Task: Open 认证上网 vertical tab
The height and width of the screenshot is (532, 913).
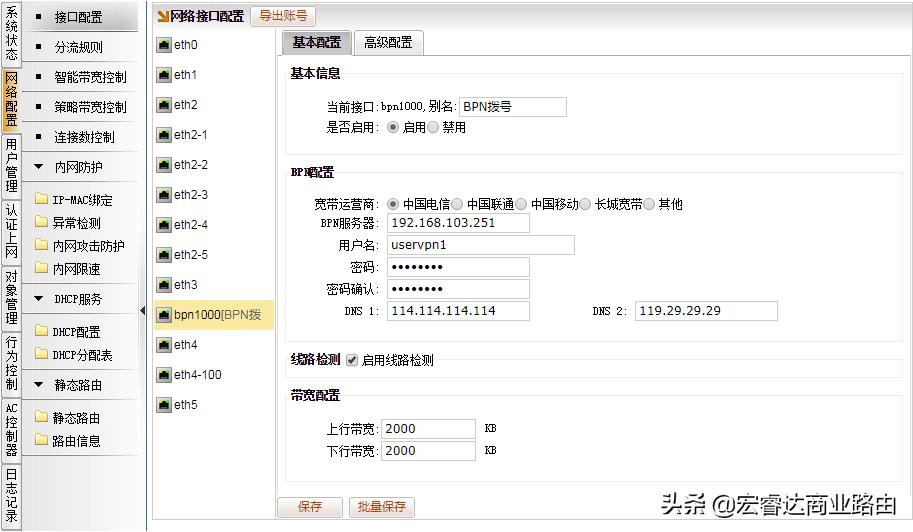Action: coord(11,231)
